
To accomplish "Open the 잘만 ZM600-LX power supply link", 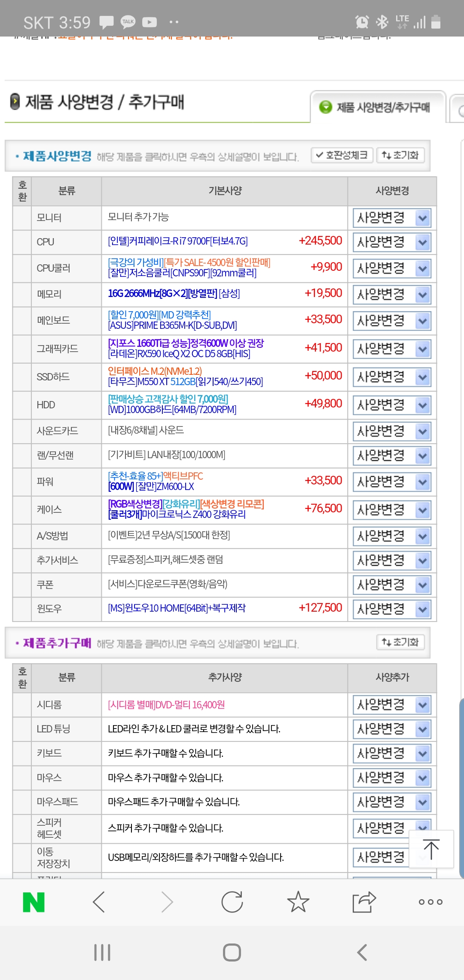I will [151, 487].
